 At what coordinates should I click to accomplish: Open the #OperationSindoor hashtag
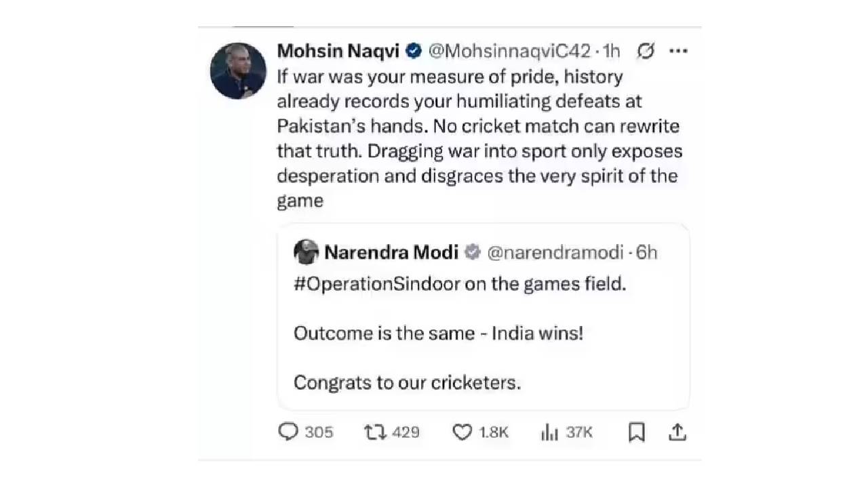click(x=377, y=283)
